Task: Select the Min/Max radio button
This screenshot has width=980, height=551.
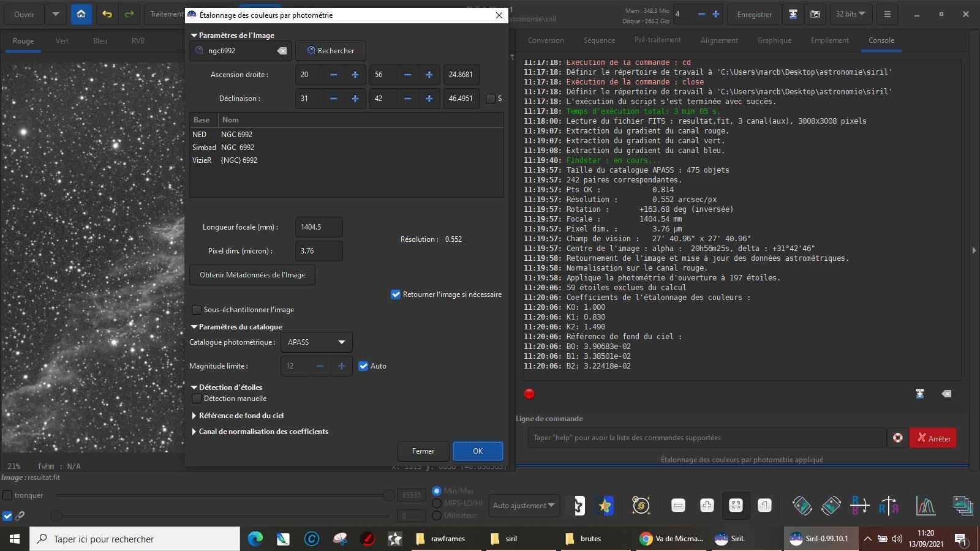Action: click(437, 491)
